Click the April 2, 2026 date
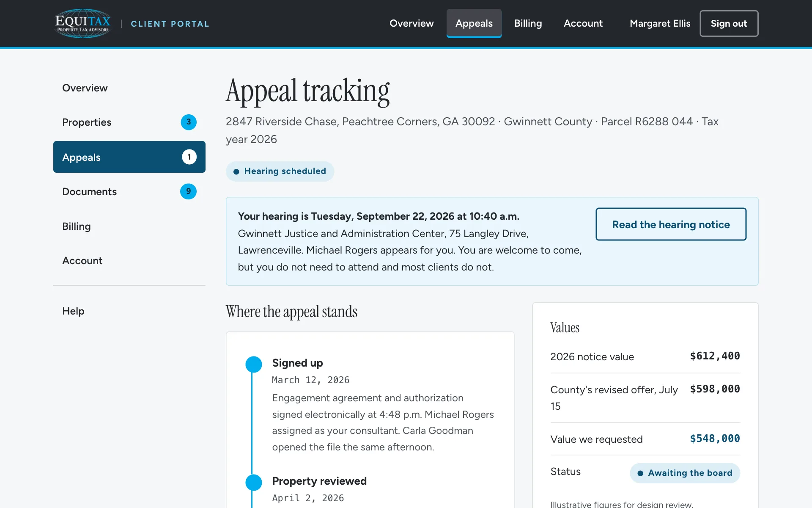The height and width of the screenshot is (508, 812). click(308, 498)
